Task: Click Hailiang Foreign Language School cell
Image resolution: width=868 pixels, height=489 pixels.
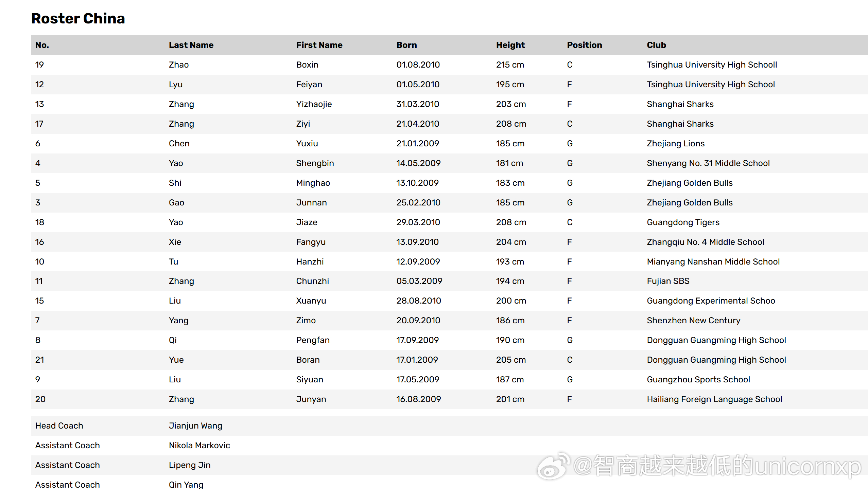Action: coord(714,399)
